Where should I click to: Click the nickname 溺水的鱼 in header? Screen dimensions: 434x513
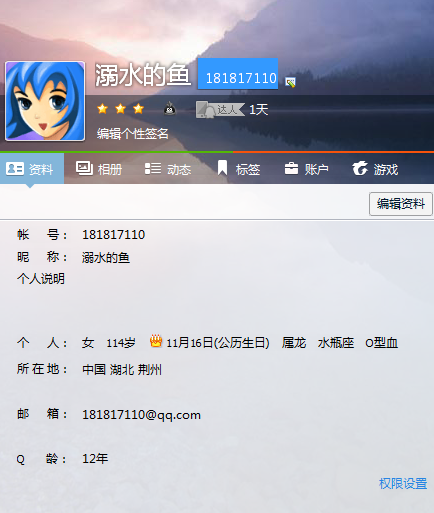point(143,75)
